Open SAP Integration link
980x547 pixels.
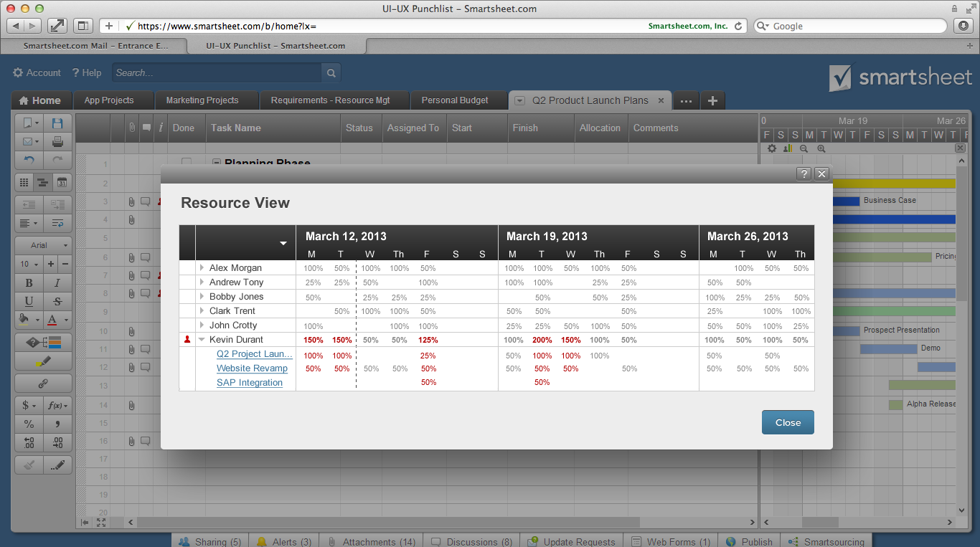pyautogui.click(x=250, y=383)
